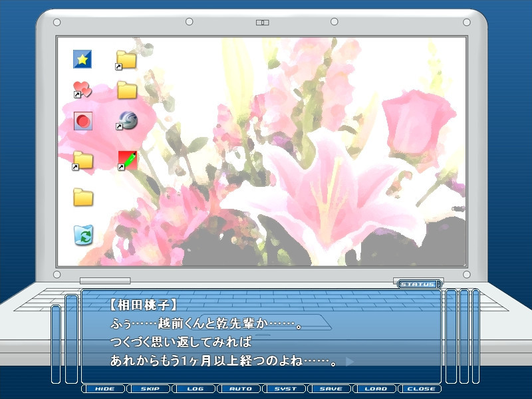Open the STATUS panel button

(419, 285)
